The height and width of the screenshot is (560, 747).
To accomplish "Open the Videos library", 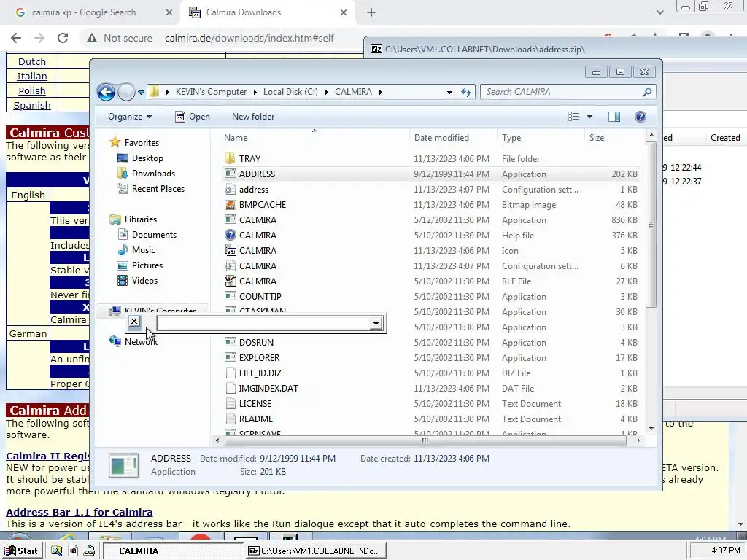I will point(144,281).
